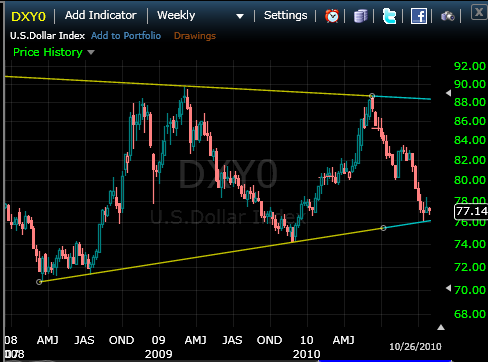Share chart via Twitter bird icon

click(389, 16)
